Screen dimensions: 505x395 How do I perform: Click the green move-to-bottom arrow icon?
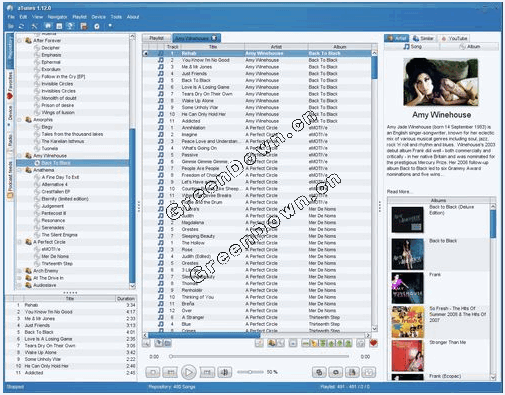point(348,343)
